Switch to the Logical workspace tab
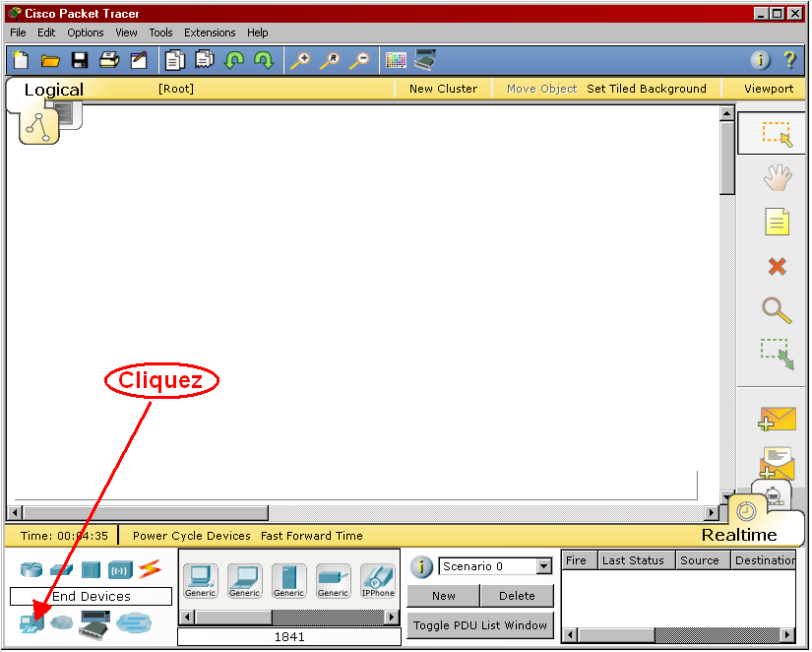Image resolution: width=812 pixels, height=652 pixels. [x=54, y=90]
